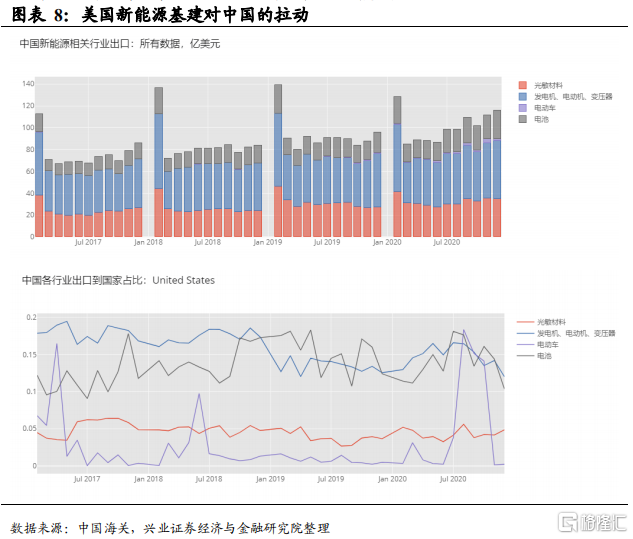Click the Jan 2020 label on bar chart axis
This screenshot has height=539, width=633.
387,242
